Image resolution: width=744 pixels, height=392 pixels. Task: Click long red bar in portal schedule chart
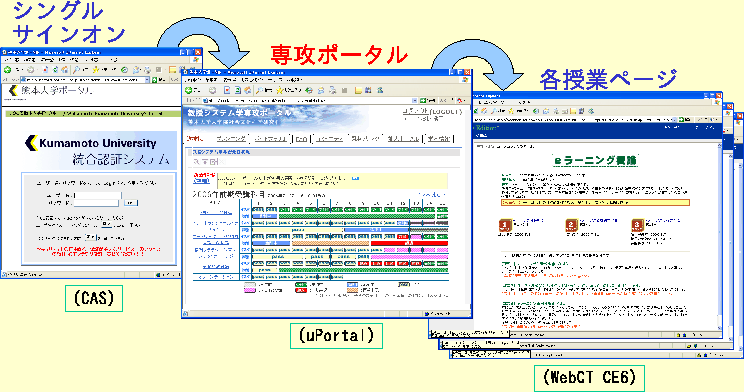(409, 243)
